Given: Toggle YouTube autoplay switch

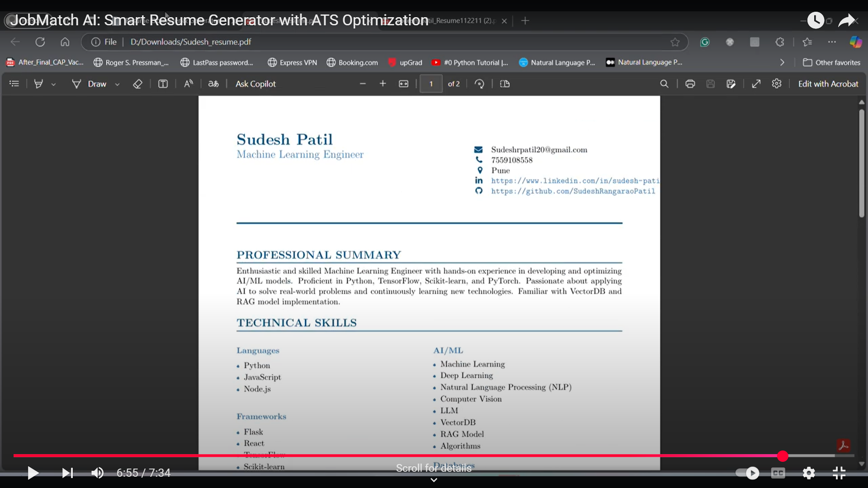Looking at the screenshot, I should point(747,473).
